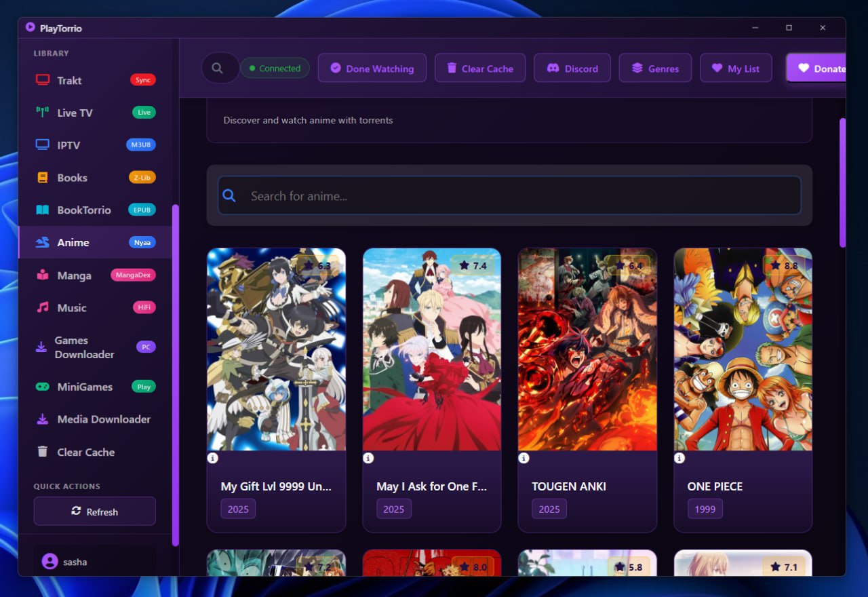
Task: Open Media Downloader from sidebar
Action: 103,419
